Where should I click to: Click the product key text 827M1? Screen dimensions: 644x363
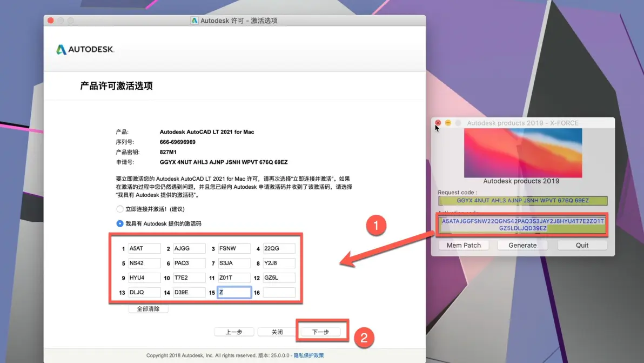pos(168,152)
